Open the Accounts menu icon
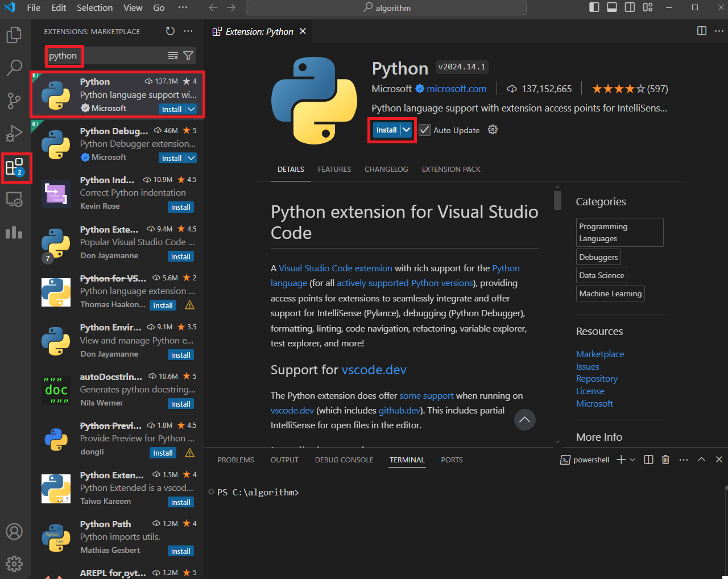The width and height of the screenshot is (728, 579). 14,531
